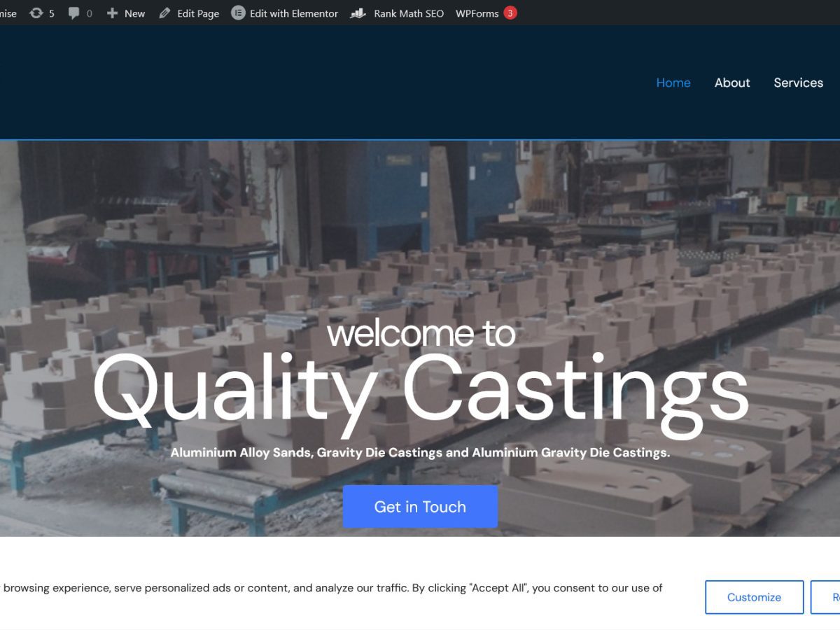
Task: Click the plus icon beside New
Action: [x=112, y=13]
